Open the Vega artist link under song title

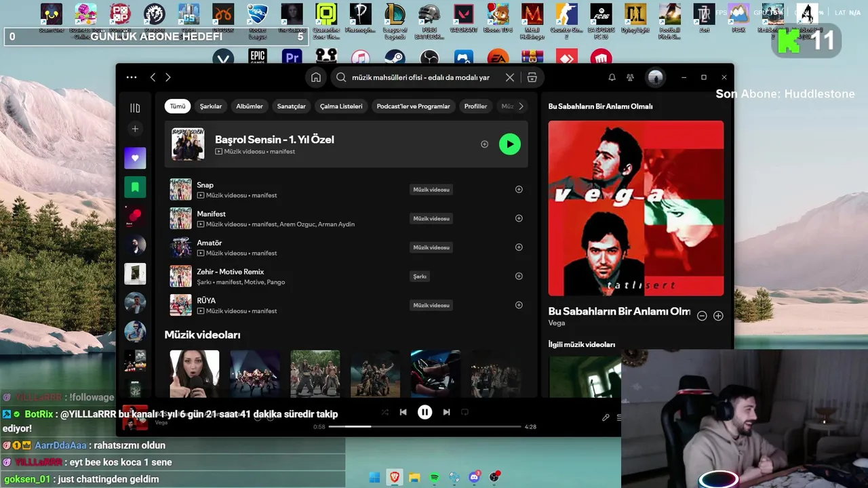click(x=557, y=323)
